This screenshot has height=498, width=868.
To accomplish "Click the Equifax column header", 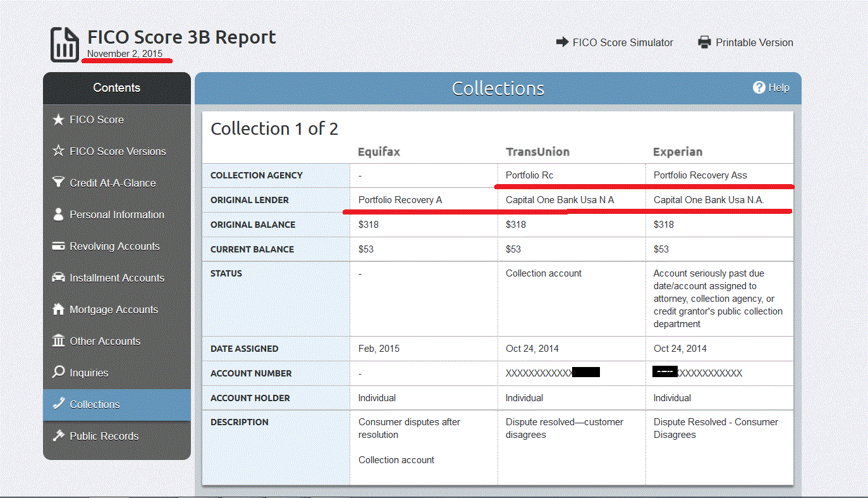I will [379, 152].
